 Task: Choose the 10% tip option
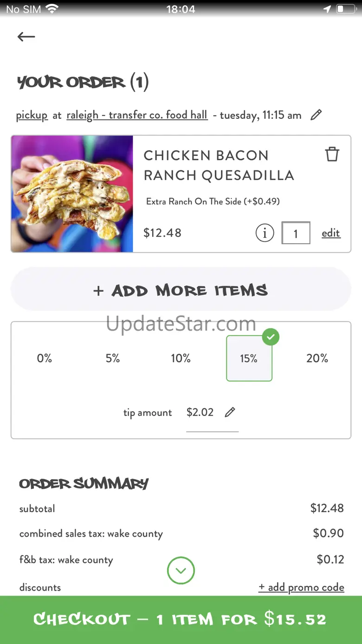coord(181,358)
